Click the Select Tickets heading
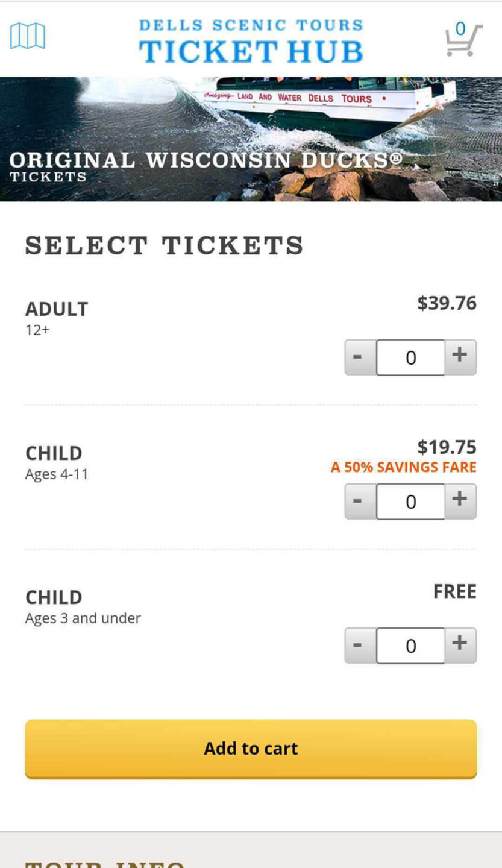 click(164, 245)
